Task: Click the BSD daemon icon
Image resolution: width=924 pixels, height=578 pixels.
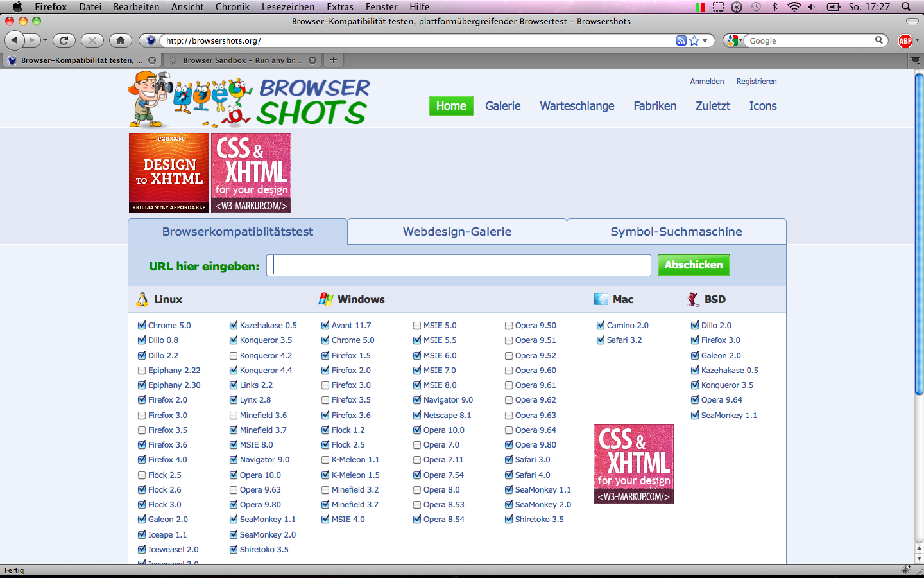Action: pyautogui.click(x=693, y=299)
